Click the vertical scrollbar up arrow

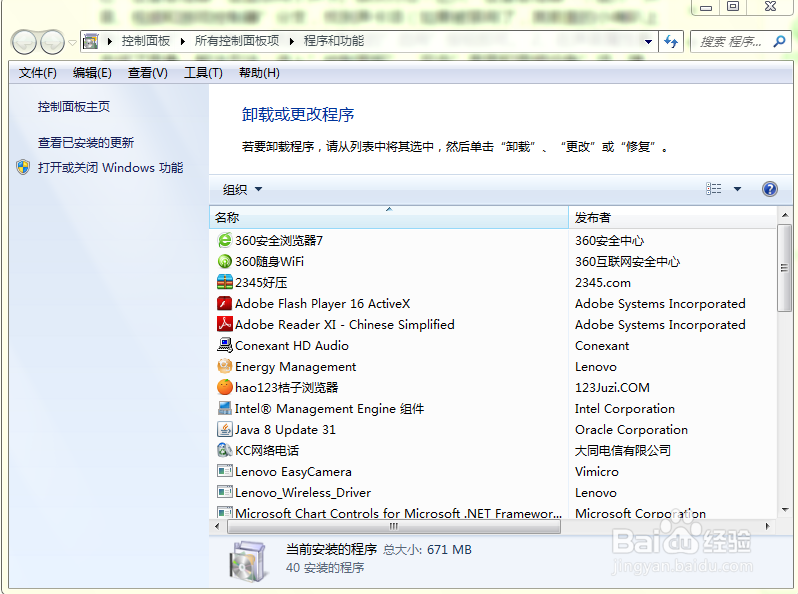(784, 215)
